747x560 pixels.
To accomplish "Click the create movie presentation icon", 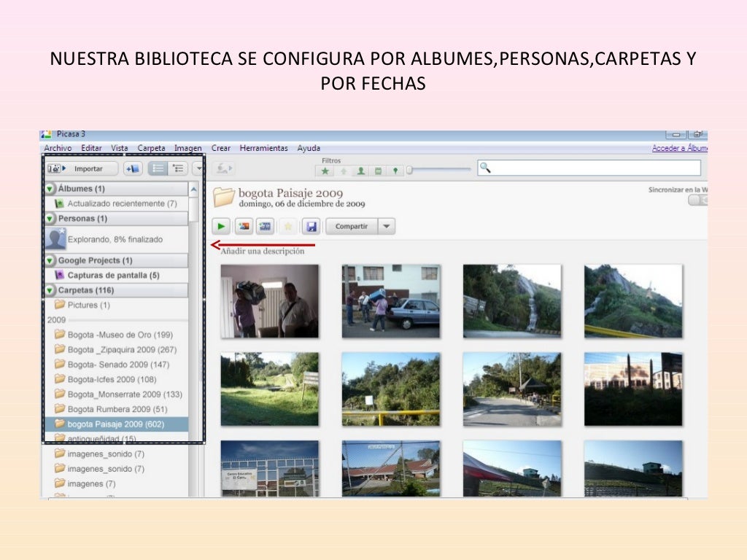I will pyautogui.click(x=265, y=227).
